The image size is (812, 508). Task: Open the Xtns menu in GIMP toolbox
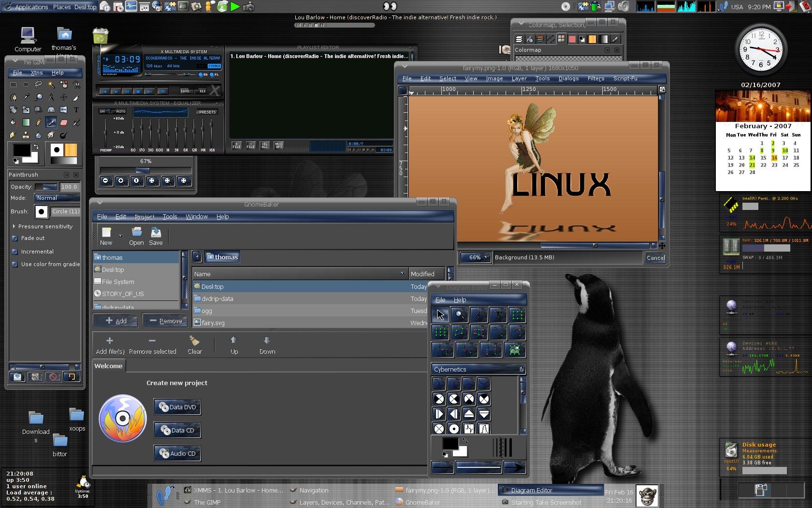click(37, 73)
